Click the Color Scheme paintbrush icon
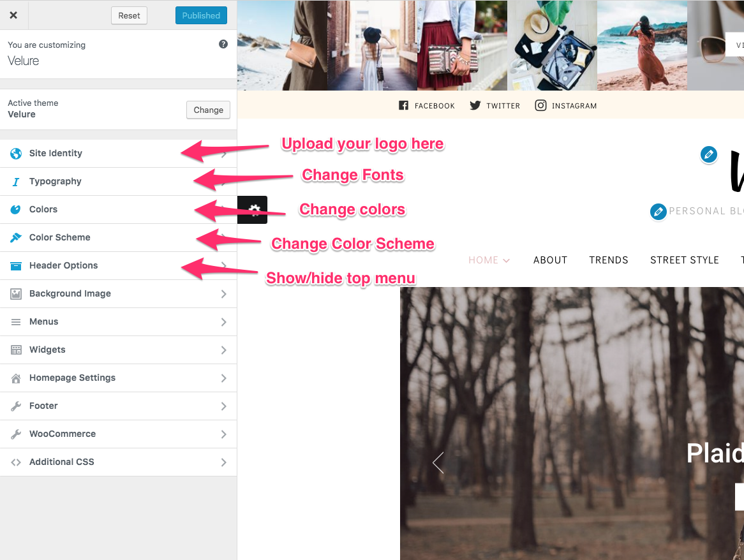 tap(16, 237)
